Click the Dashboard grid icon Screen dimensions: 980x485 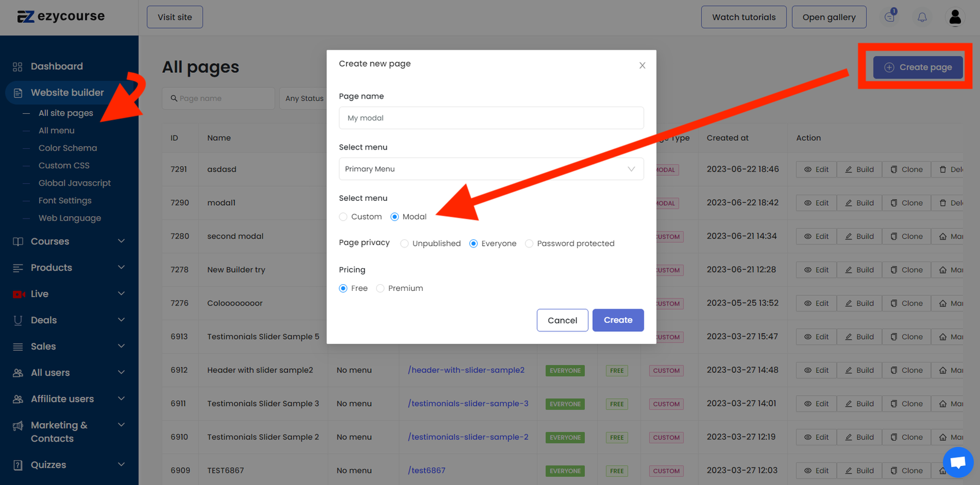(18, 67)
